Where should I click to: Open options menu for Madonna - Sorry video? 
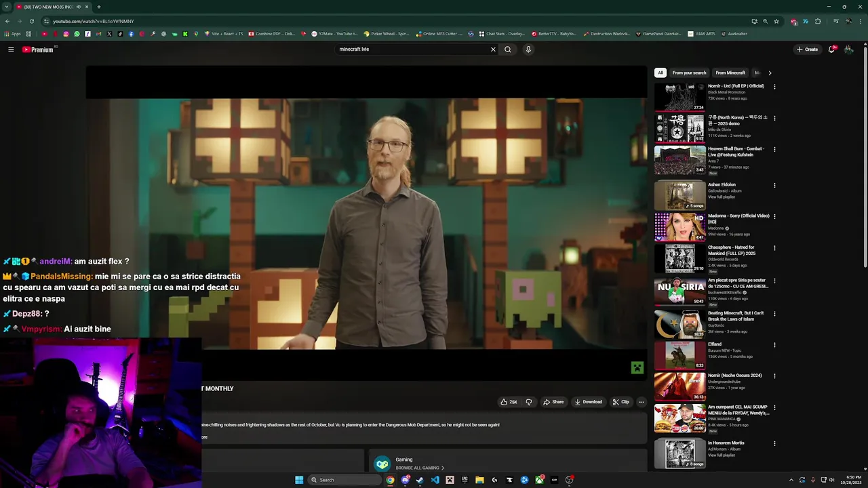(x=774, y=217)
